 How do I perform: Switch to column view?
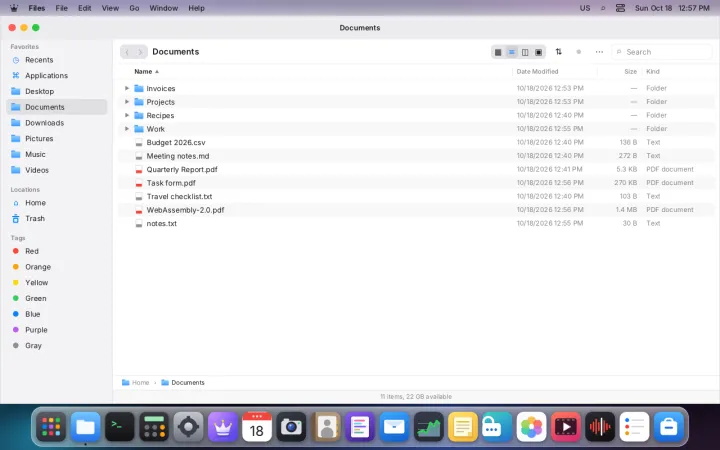tap(525, 52)
